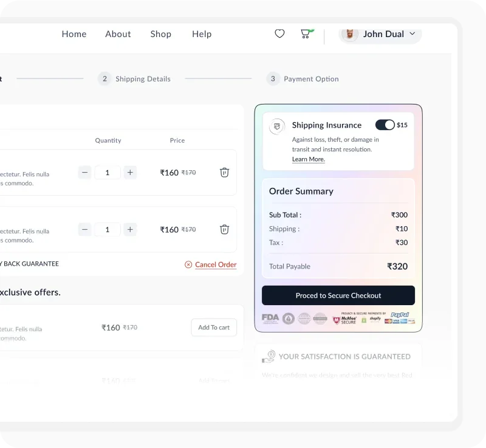Image resolution: width=486 pixels, height=448 pixels.
Task: Click the McAfee Secure badge
Action: click(x=344, y=320)
